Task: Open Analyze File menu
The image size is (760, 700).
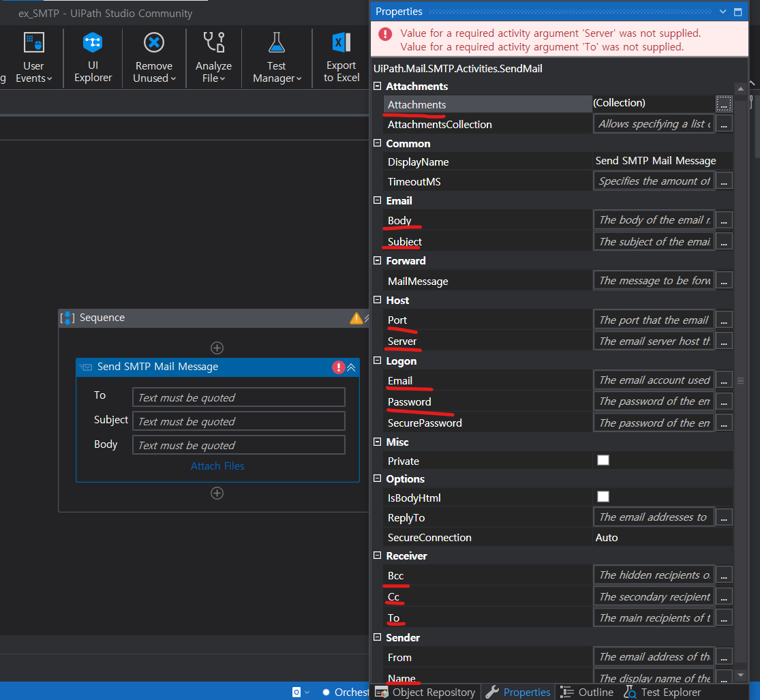Action: click(214, 57)
